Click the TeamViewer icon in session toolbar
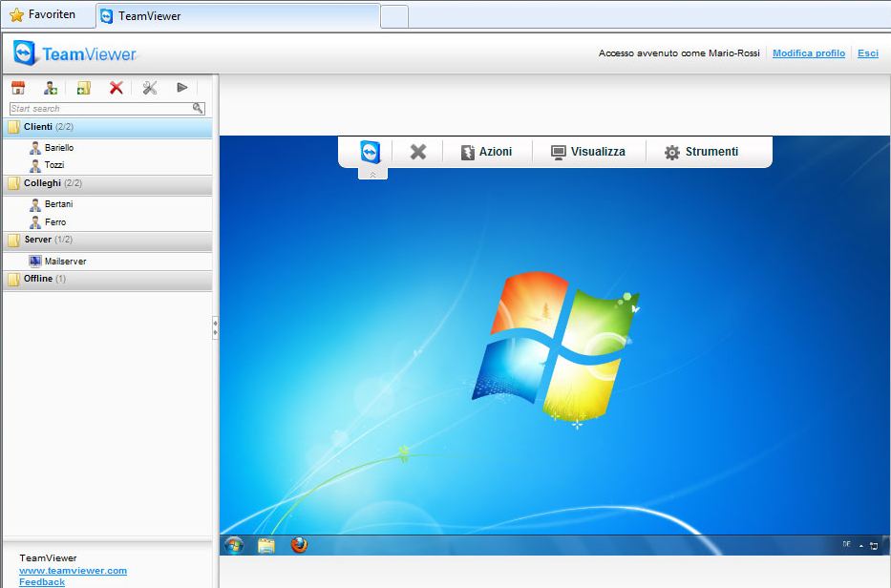Screen dimensions: 891x588 coord(371,152)
